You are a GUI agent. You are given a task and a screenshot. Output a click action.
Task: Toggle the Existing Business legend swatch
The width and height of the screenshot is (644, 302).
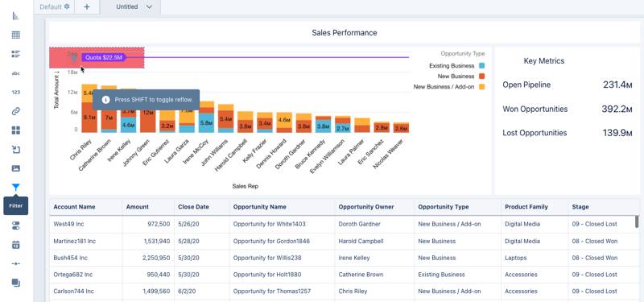click(481, 66)
